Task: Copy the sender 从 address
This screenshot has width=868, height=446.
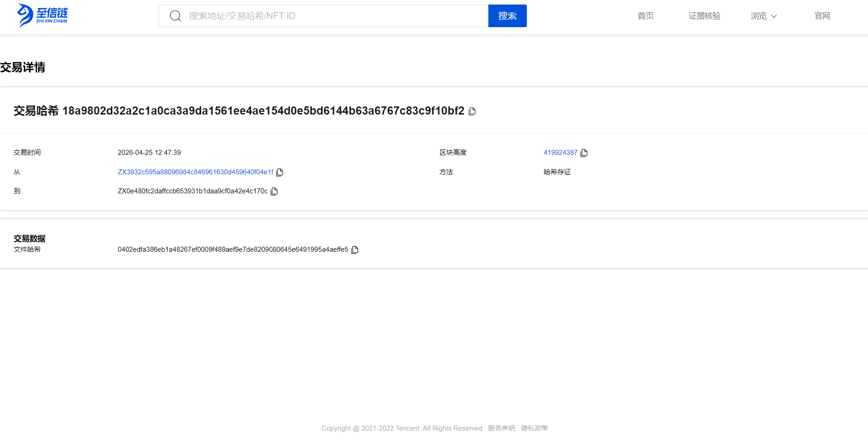Action: click(x=280, y=172)
